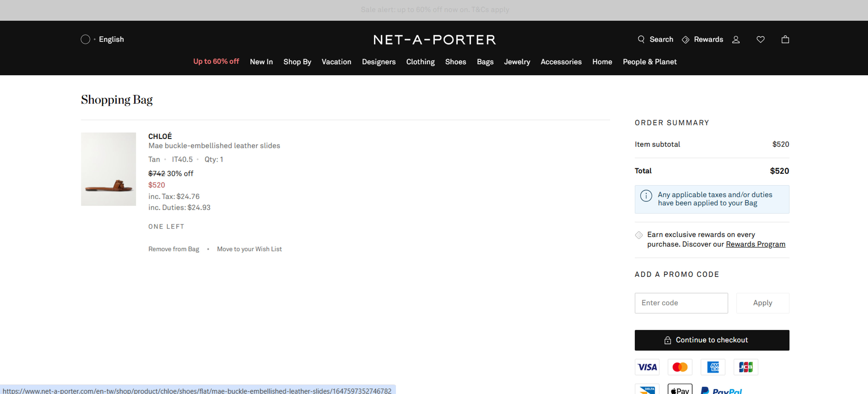868x394 pixels.
Task: Open the Shop By menu
Action: [297, 62]
